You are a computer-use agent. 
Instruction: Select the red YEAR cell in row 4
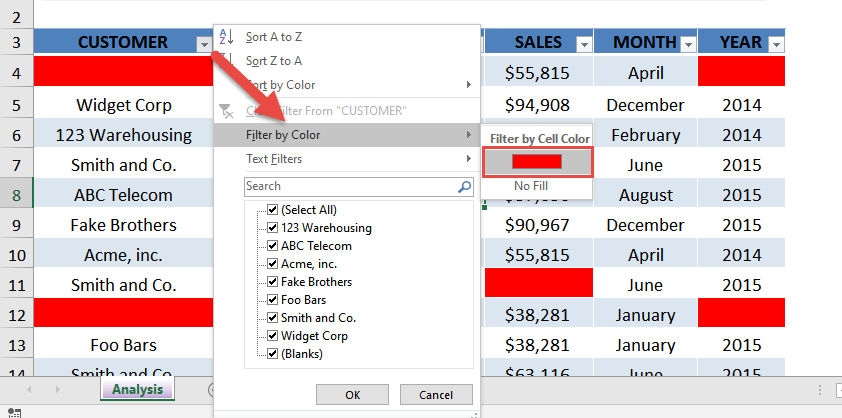741,71
